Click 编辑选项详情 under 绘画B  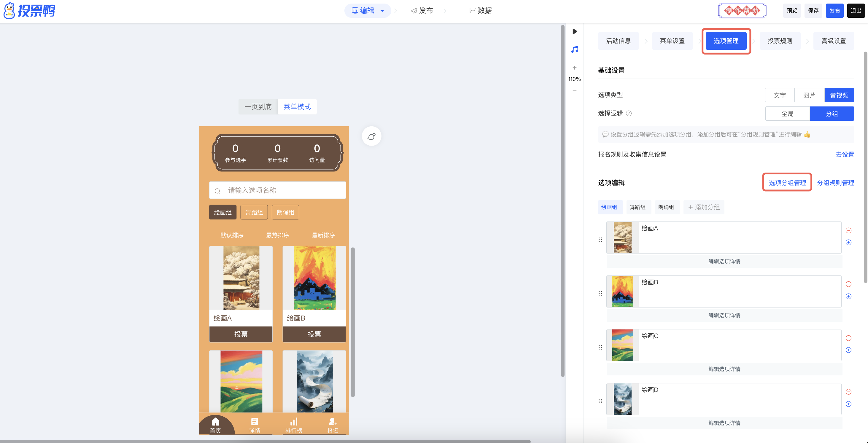(724, 315)
